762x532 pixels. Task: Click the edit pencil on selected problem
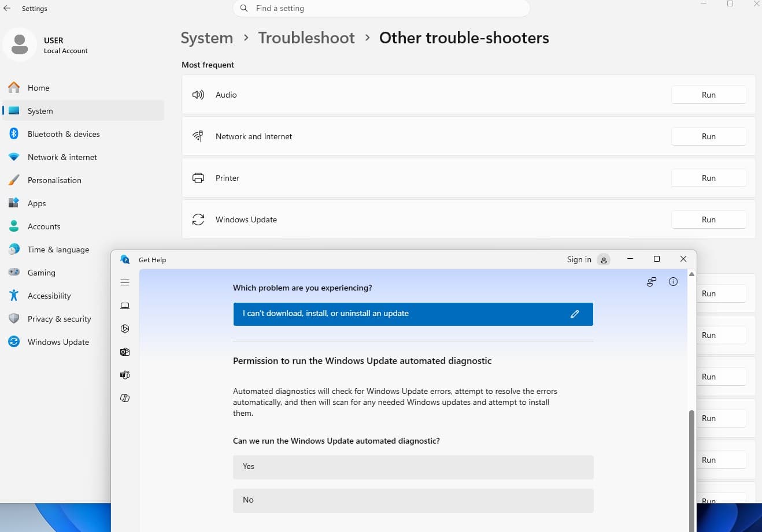(575, 314)
